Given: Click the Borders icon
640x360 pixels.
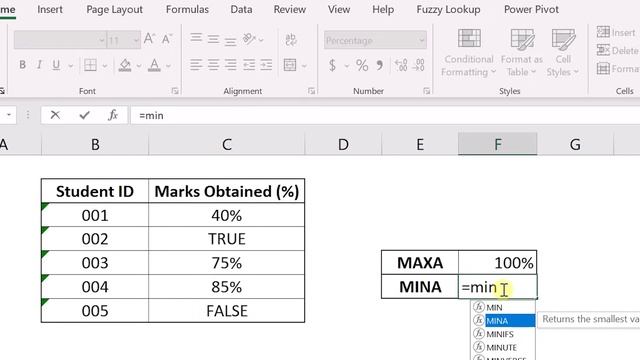Looking at the screenshot, I should coord(90,65).
